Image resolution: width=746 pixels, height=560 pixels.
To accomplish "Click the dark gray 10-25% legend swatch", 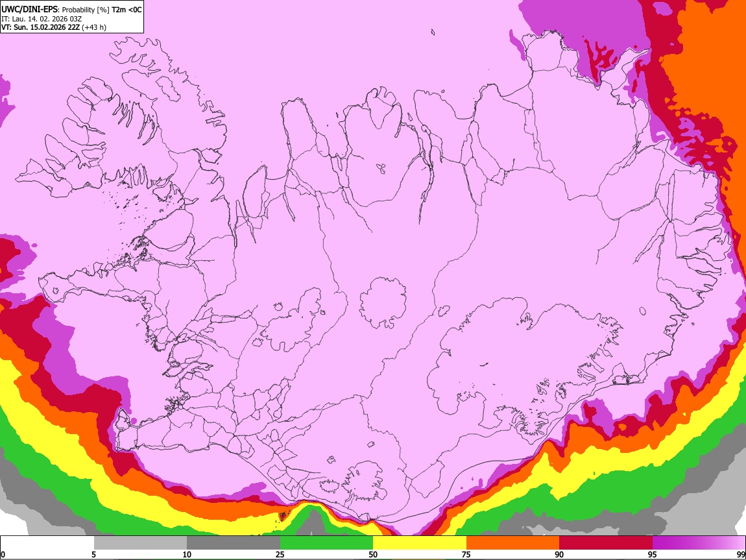I will click(234, 543).
